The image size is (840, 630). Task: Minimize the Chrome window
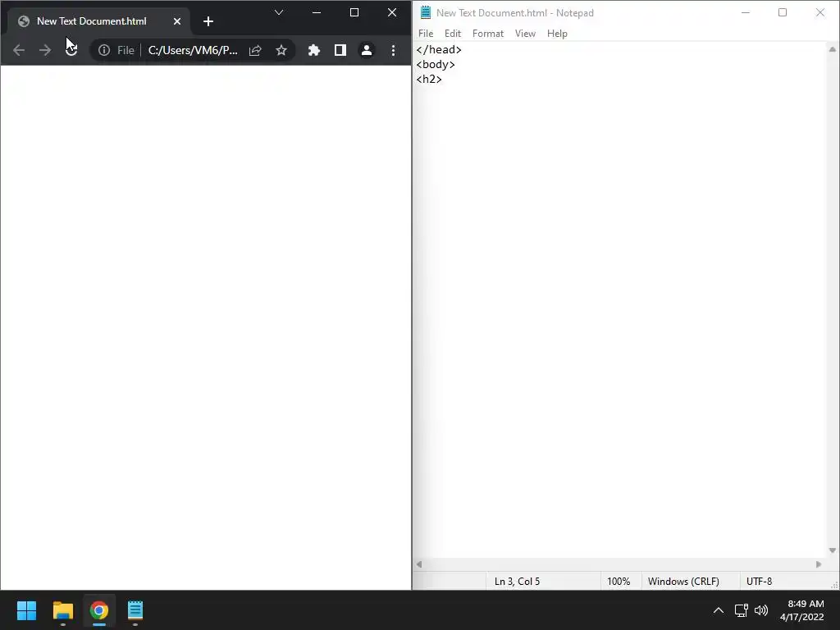tap(317, 12)
